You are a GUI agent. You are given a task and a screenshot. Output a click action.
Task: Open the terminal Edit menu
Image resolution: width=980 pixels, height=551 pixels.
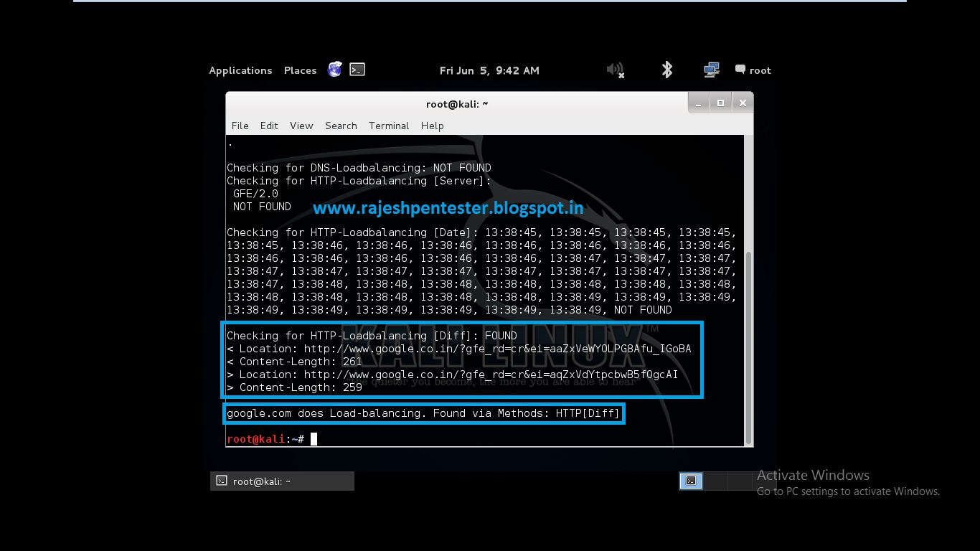point(269,126)
